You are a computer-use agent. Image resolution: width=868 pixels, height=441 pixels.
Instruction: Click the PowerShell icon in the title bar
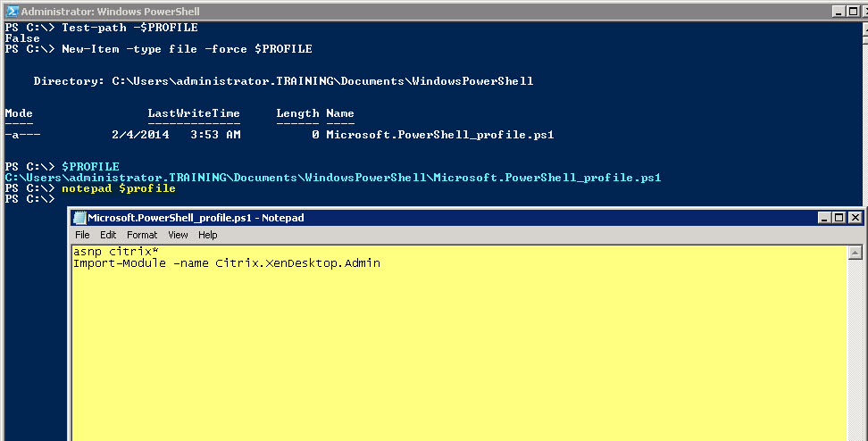tap(13, 12)
